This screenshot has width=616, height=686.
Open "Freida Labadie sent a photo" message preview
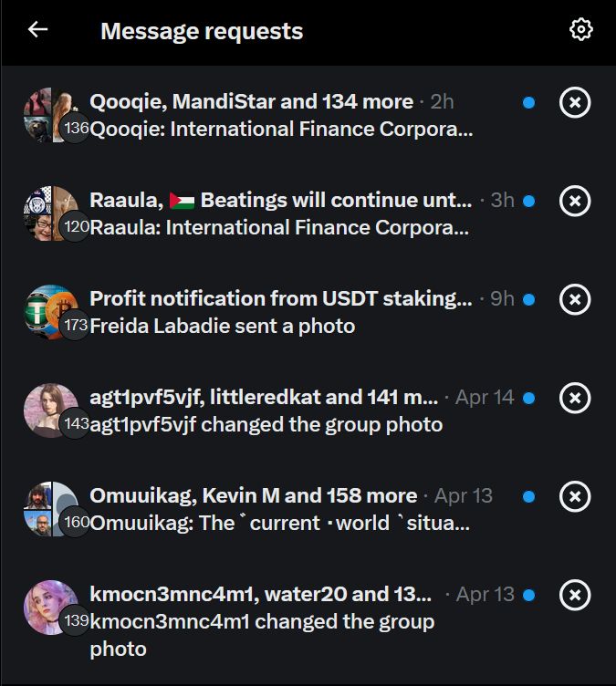click(x=222, y=326)
